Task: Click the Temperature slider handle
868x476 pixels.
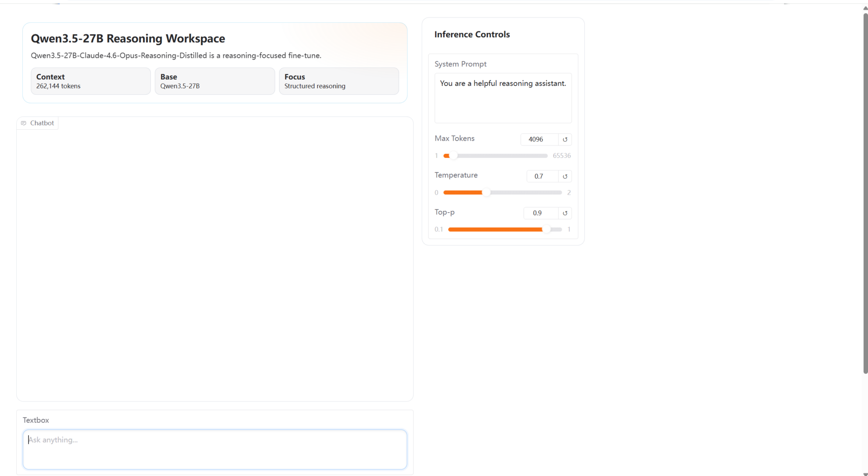Action: click(x=486, y=192)
